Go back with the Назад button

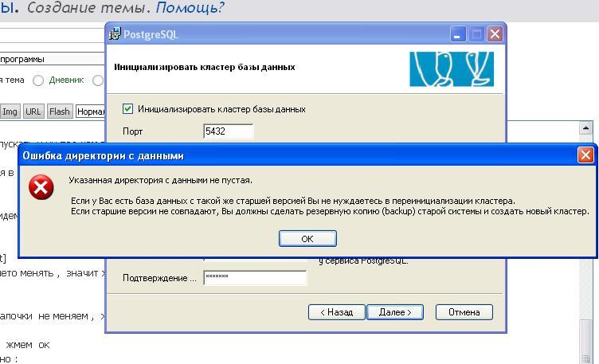337,312
